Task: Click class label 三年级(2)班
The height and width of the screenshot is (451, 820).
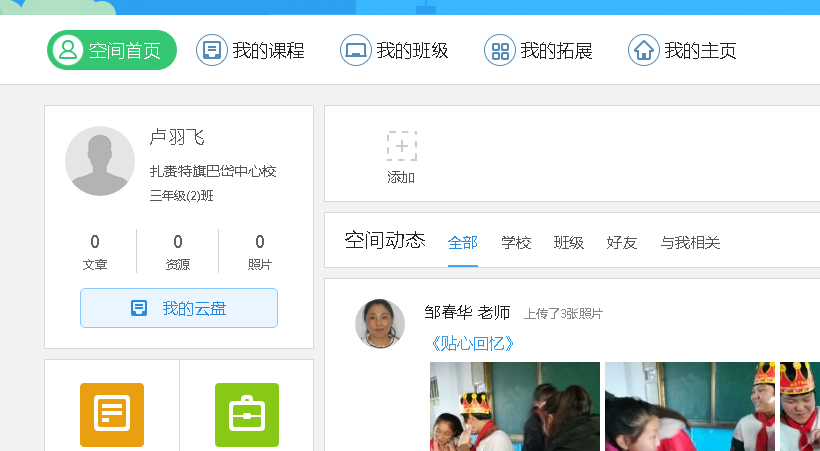Action: (181, 196)
